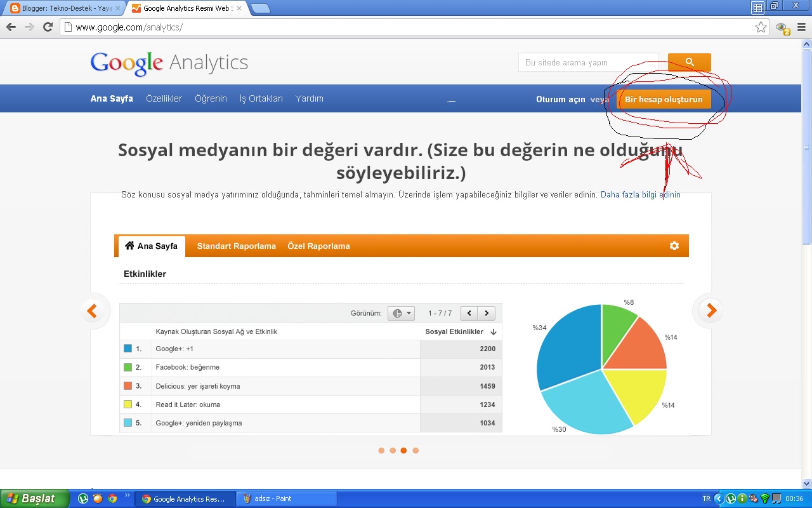This screenshot has height=508, width=812.
Task: Launch Chrome from the quick launch bar
Action: [x=112, y=498]
